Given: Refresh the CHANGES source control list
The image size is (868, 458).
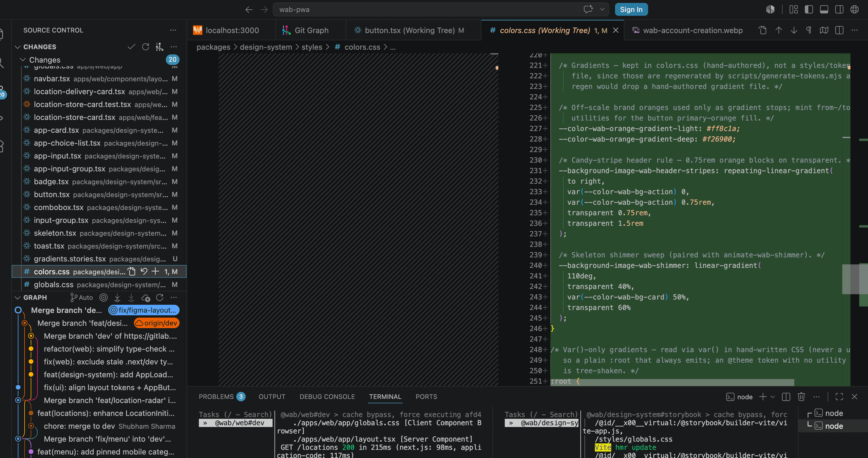Looking at the screenshot, I should tap(146, 47).
